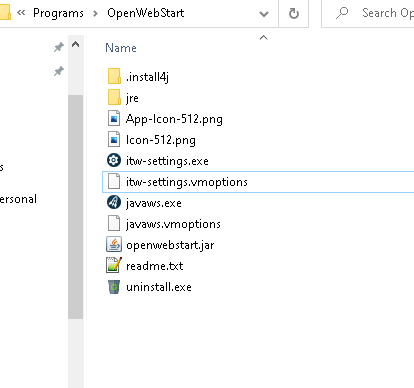
Task: Select uninstall.exe file name
Action: point(159,287)
